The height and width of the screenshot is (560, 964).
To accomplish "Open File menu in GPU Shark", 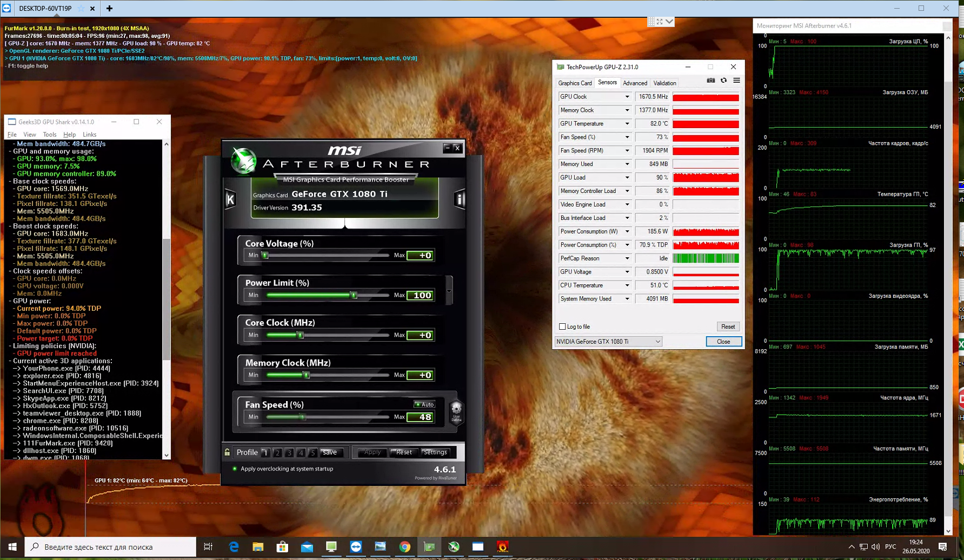I will 12,135.
